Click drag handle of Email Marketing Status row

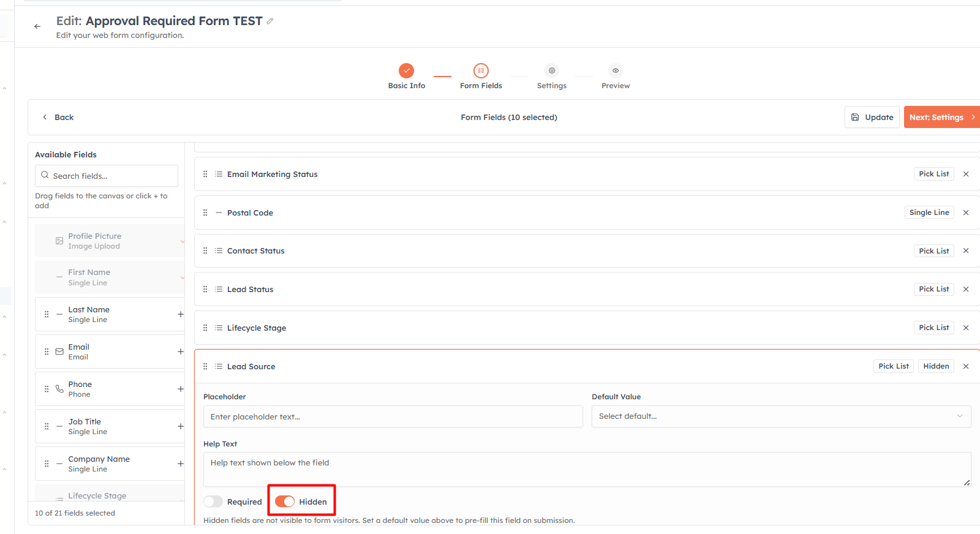pos(205,174)
